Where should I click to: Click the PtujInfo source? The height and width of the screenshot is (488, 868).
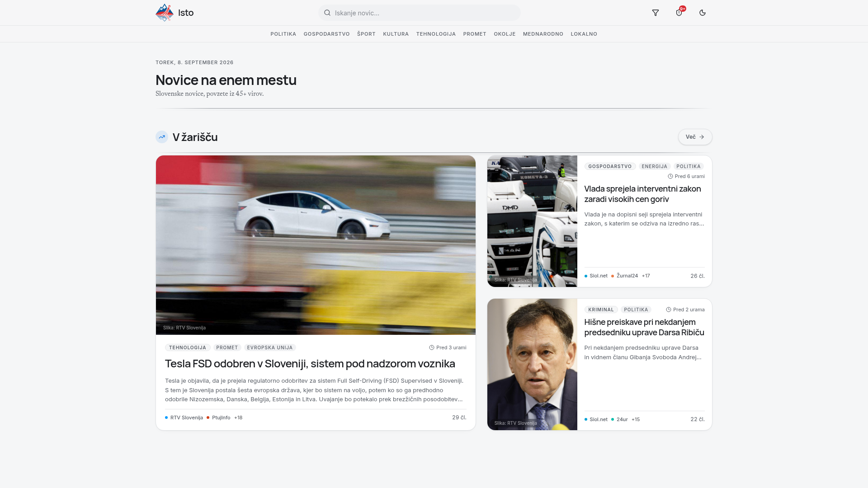click(x=218, y=418)
